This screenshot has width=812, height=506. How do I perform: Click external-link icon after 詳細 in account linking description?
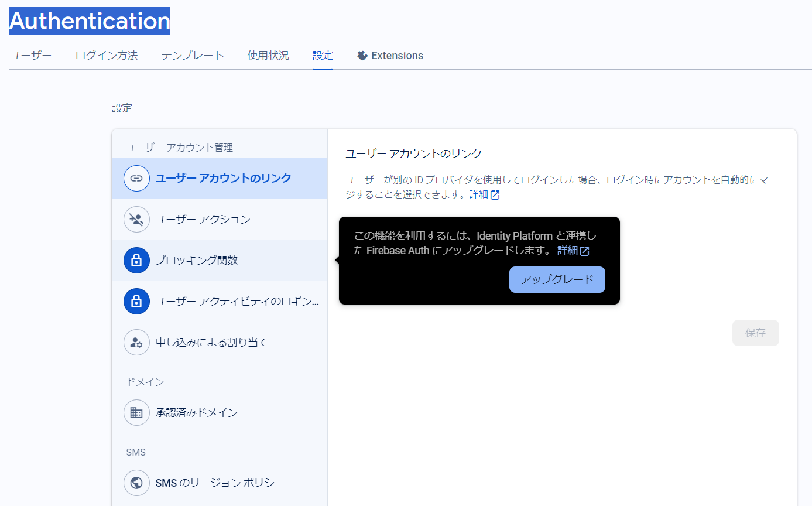point(495,195)
